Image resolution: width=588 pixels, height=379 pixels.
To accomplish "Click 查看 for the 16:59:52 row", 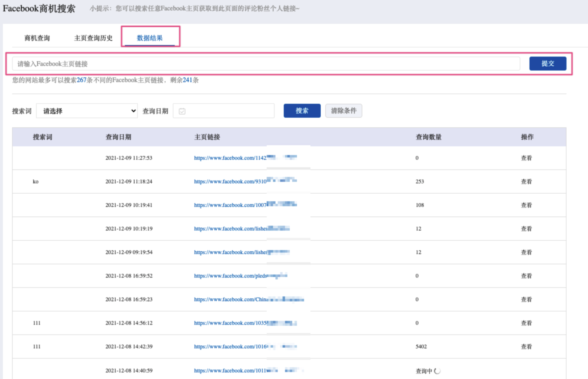I will pos(527,276).
